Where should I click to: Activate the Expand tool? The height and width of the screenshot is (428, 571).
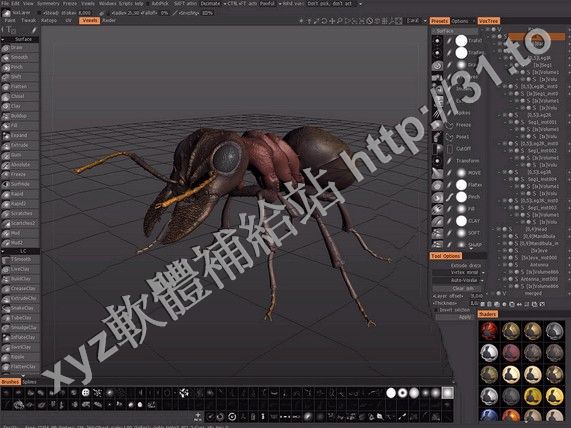coord(20,136)
